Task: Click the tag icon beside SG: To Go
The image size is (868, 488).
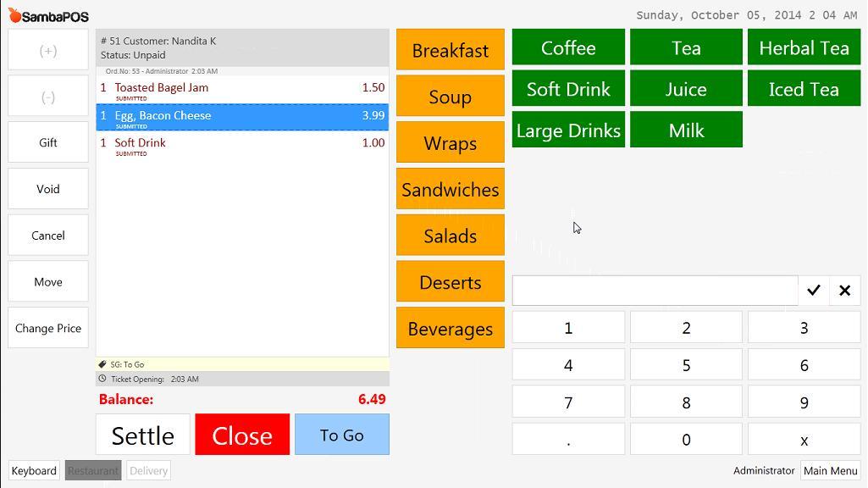Action: [x=102, y=364]
